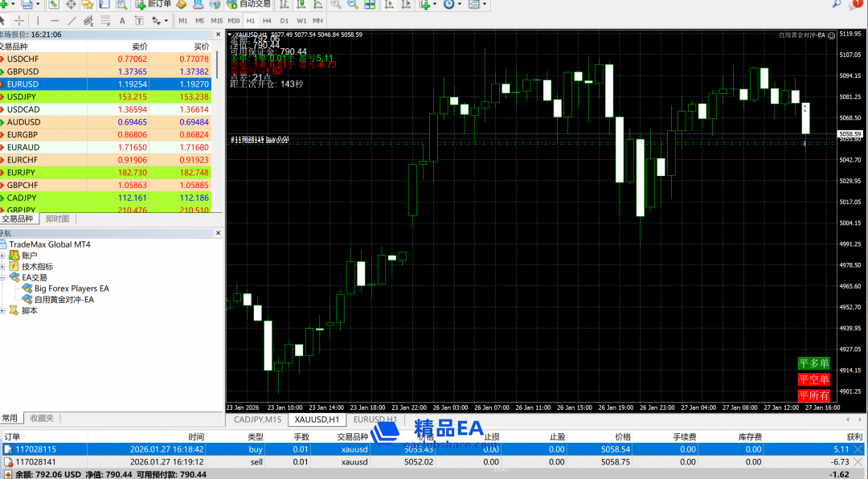Click the 新订单 (New Order) toolbar button

coord(154,4)
